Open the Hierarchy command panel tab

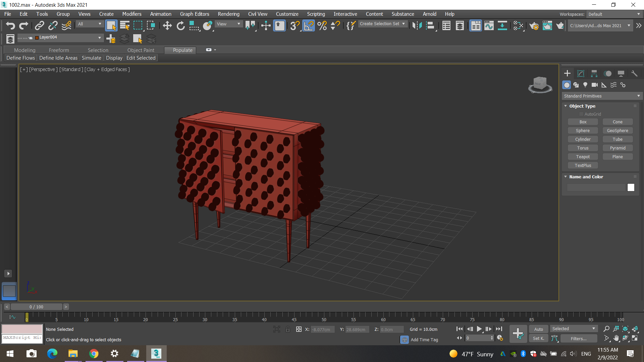[594, 73]
